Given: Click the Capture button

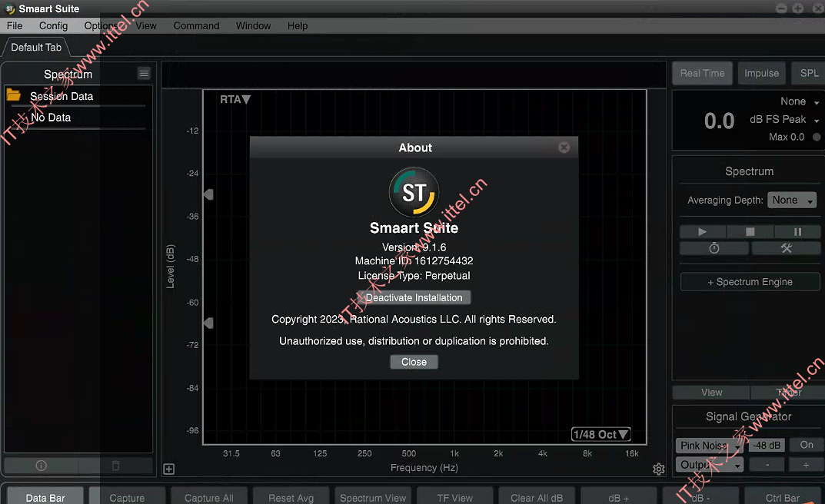Looking at the screenshot, I should (127, 496).
